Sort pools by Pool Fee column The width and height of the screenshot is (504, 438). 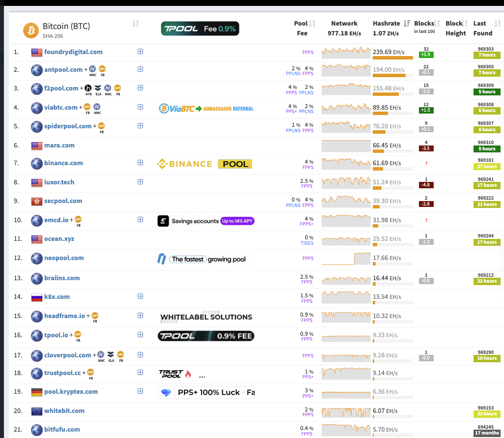312,24
